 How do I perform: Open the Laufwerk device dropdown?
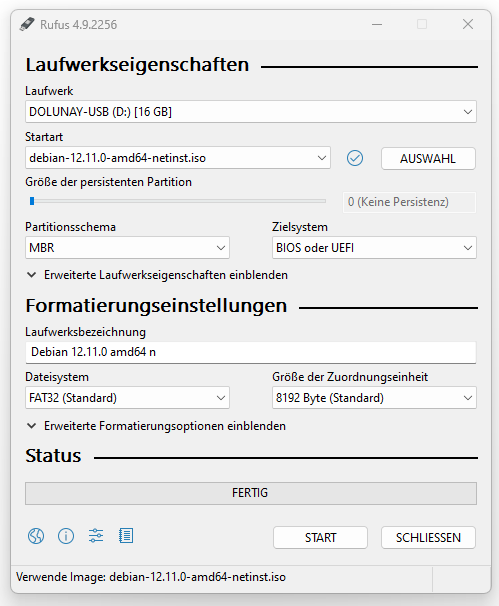[250, 112]
